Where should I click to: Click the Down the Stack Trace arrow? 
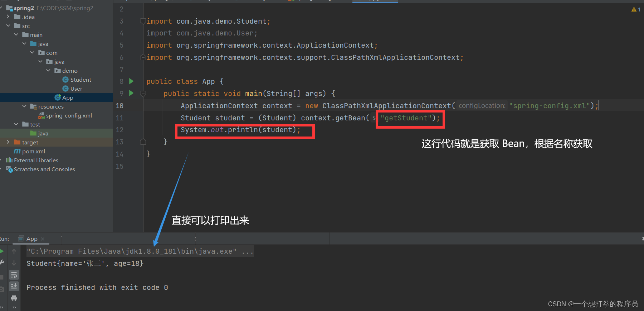pyautogui.click(x=14, y=263)
